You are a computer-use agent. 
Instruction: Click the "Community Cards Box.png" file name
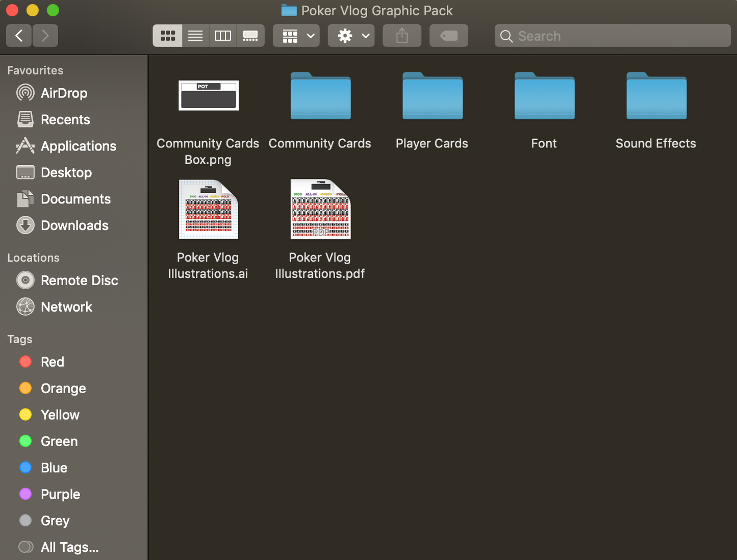pos(208,151)
